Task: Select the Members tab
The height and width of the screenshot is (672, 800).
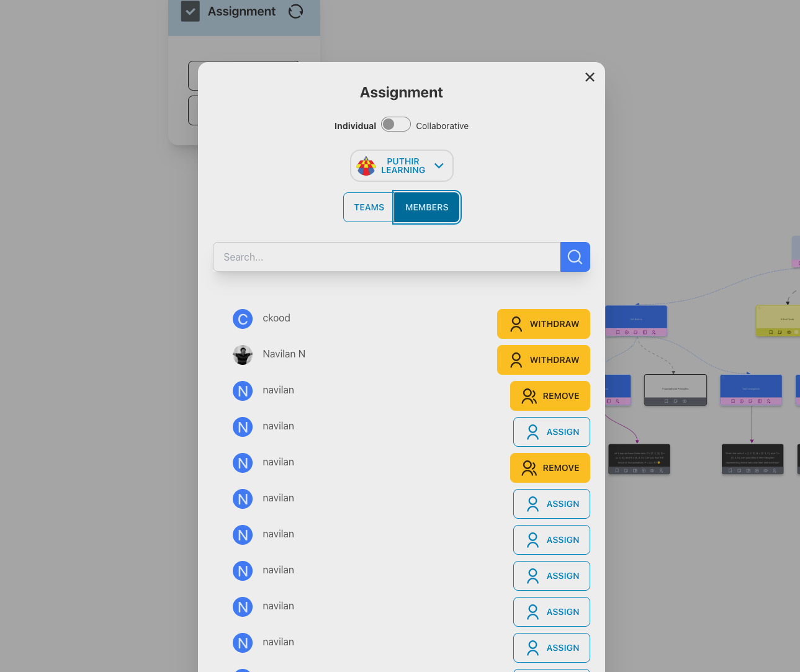Action: [x=426, y=207]
